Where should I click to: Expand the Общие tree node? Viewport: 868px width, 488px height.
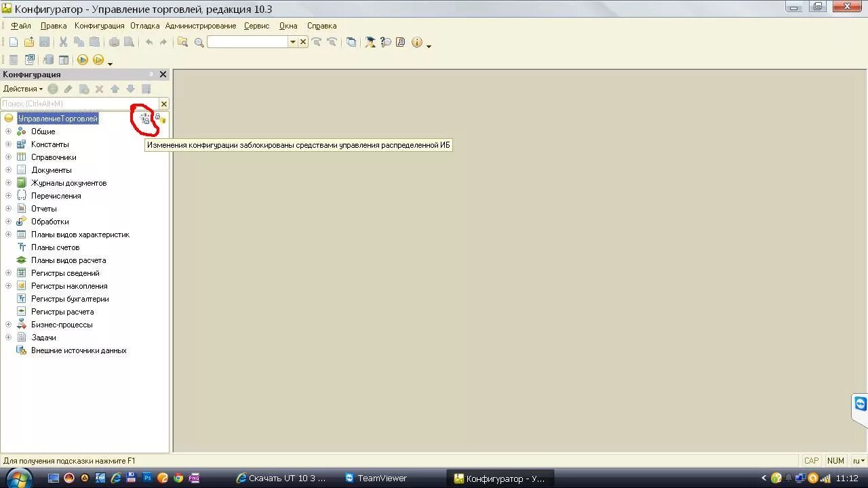point(9,131)
